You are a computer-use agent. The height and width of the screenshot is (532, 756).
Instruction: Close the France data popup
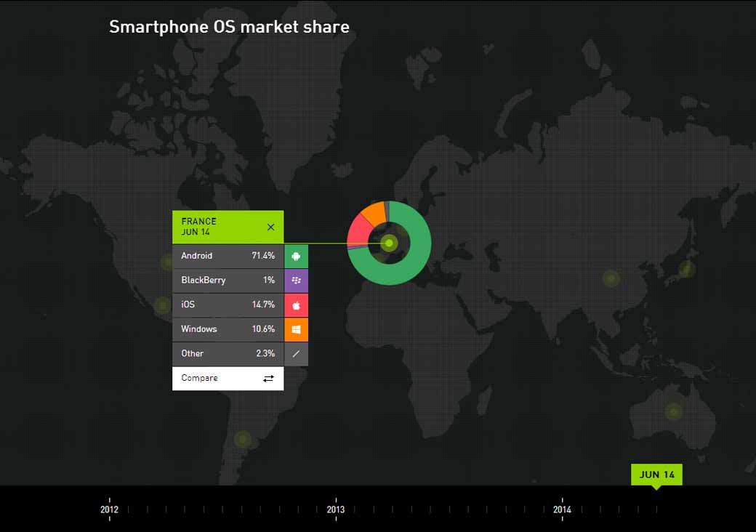(x=271, y=226)
